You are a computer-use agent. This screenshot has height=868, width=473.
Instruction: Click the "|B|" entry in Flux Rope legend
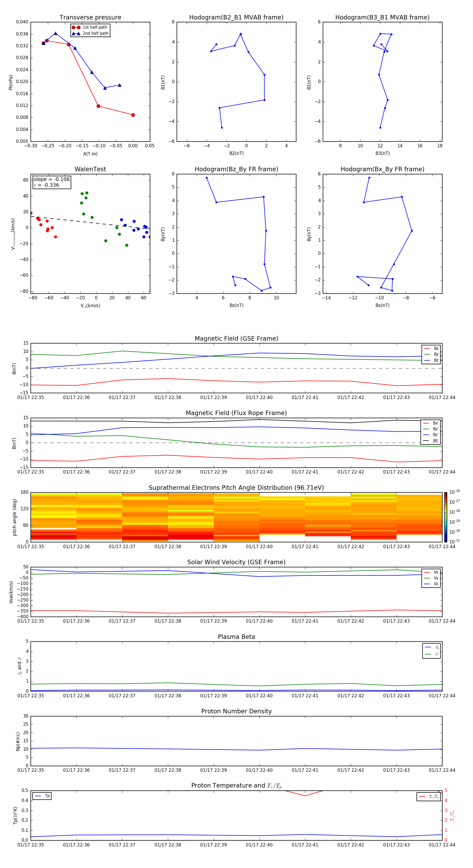point(431,441)
